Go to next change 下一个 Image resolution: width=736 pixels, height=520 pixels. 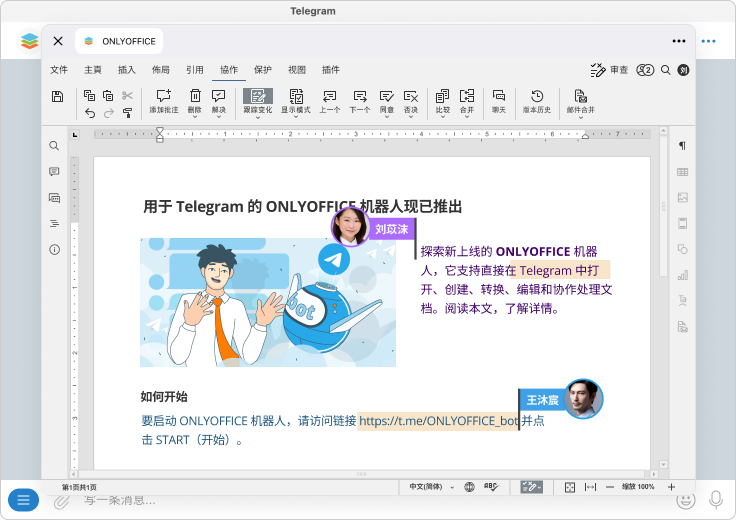360,101
